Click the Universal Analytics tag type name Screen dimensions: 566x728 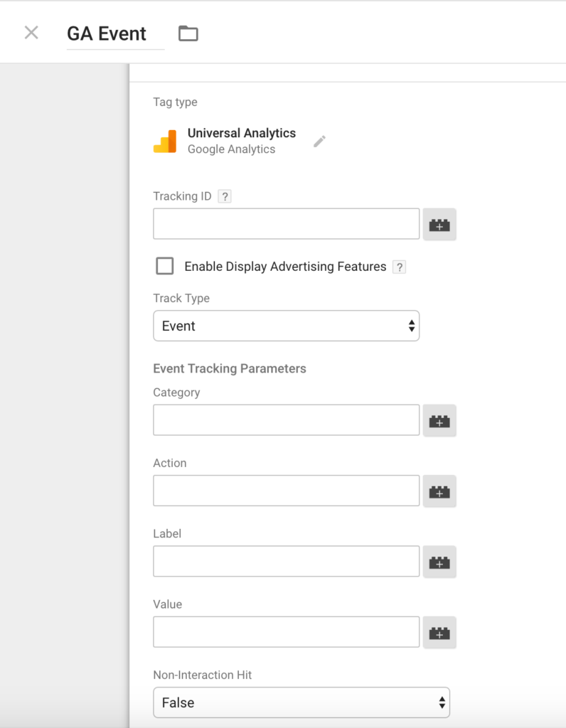click(242, 133)
